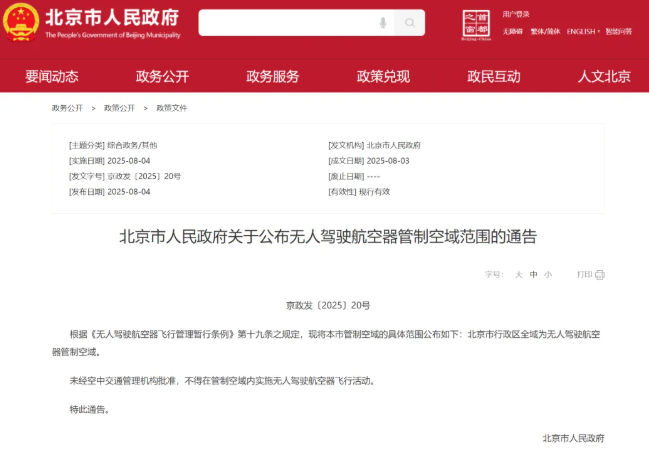Select 政民互动 from the navigation bar
The height and width of the screenshot is (449, 649).
[x=494, y=76]
